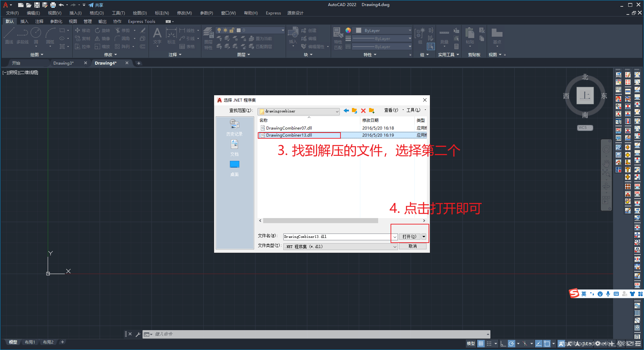Switch to the Drawing3* document tab
The image size is (644, 350).
64,63
